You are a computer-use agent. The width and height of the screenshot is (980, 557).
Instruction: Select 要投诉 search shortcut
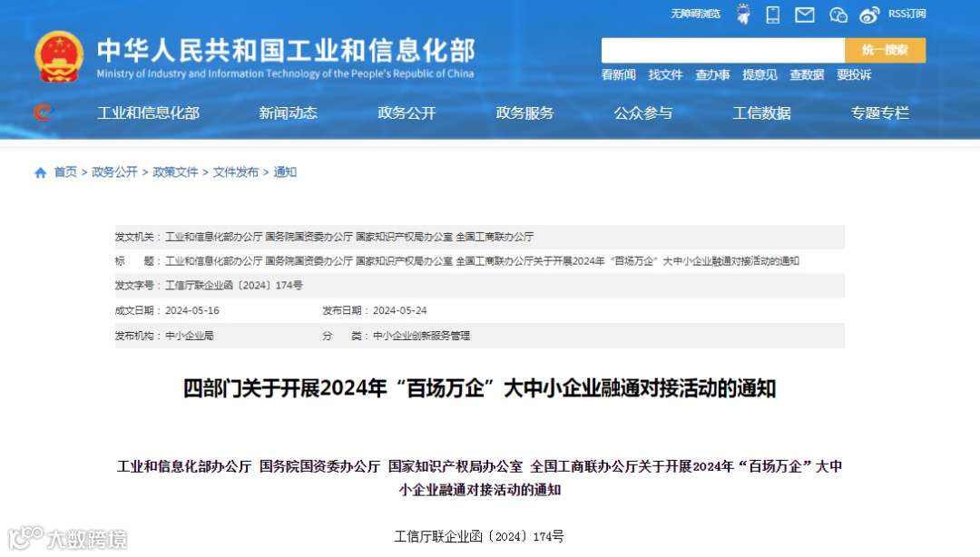tap(854, 75)
